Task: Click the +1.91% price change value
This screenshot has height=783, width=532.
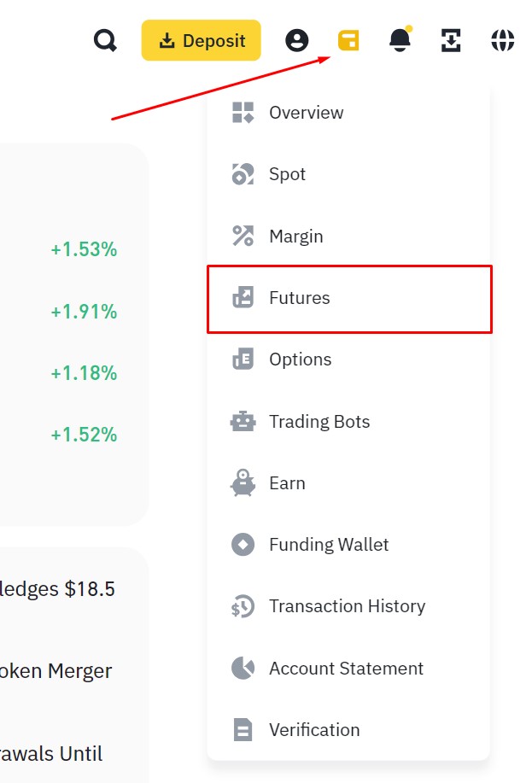Action: (x=84, y=312)
